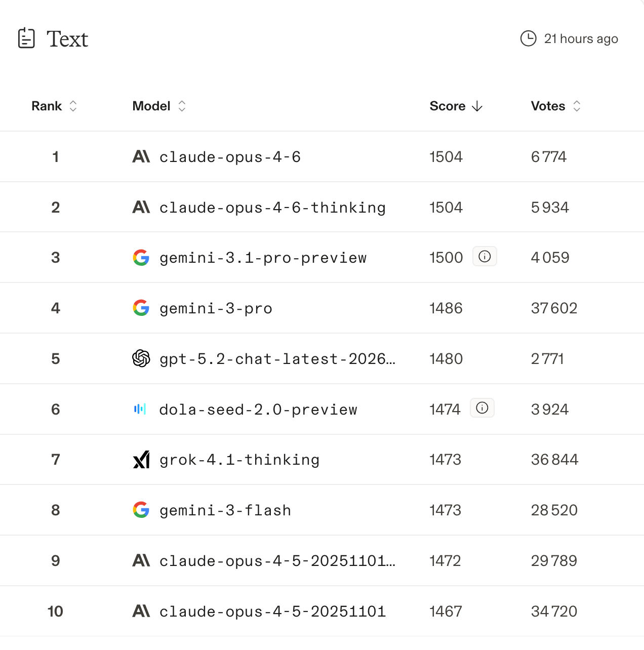Click OpenAI logo beside gpt-5.2-chat-latest
Viewport: 644px width, 650px height.
(x=141, y=358)
